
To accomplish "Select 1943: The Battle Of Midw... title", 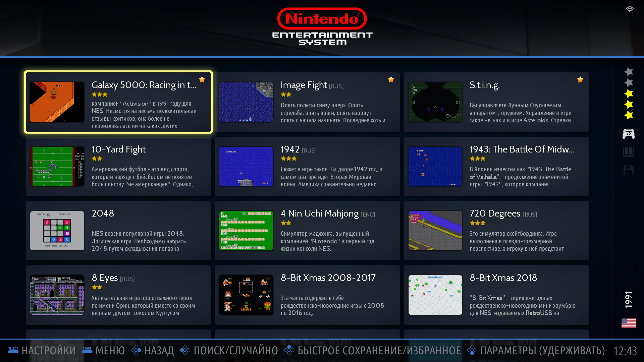I will [x=522, y=149].
